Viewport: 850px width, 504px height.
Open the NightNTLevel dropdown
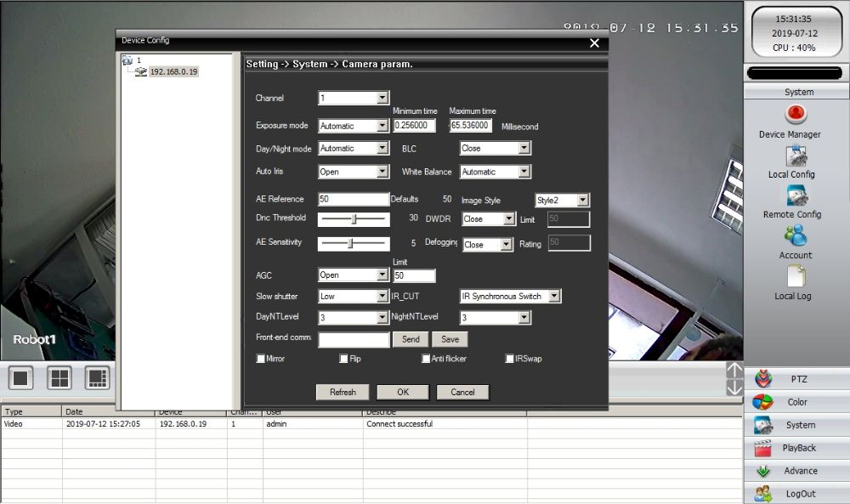click(x=496, y=318)
